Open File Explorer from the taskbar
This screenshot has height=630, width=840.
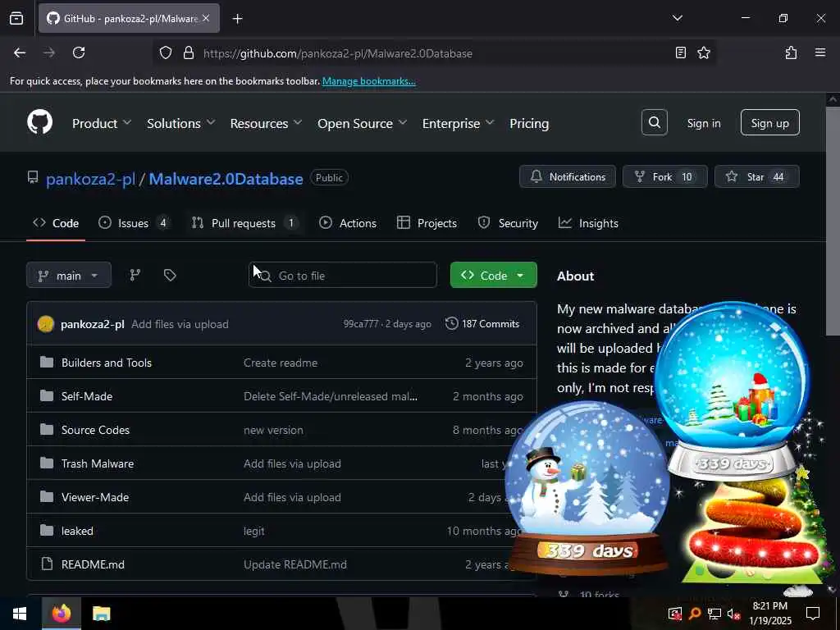101,614
